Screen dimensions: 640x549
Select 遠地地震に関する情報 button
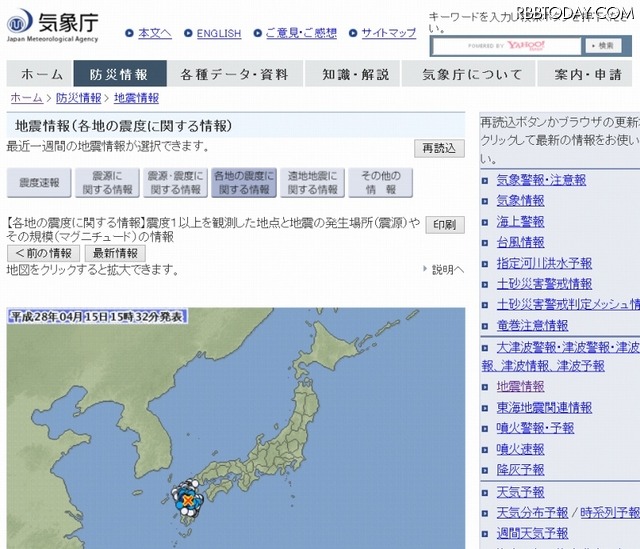pos(312,182)
